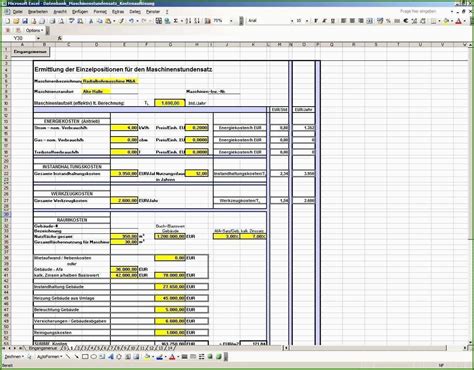The width and height of the screenshot is (474, 370).
Task: Save the workbook with the floppy disk icon
Action: pos(25,21)
